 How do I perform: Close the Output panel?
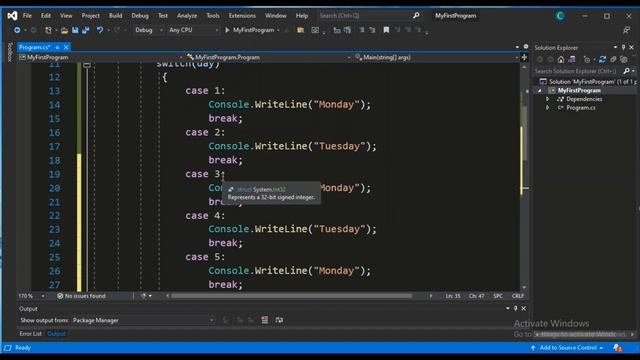[x=524, y=308]
